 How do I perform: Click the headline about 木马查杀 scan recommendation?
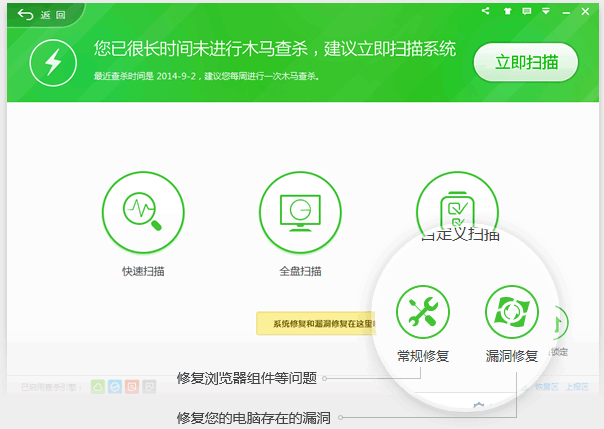pyautogui.click(x=275, y=49)
